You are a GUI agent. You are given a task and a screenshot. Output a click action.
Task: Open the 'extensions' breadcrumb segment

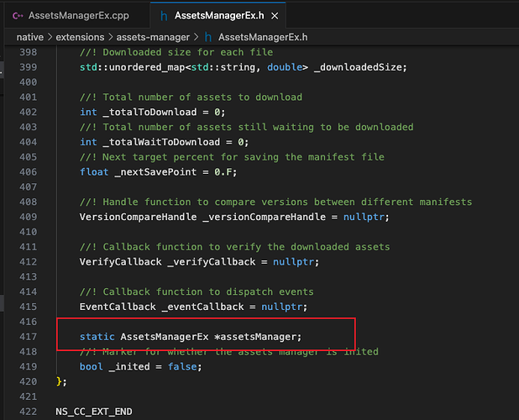[x=80, y=37]
